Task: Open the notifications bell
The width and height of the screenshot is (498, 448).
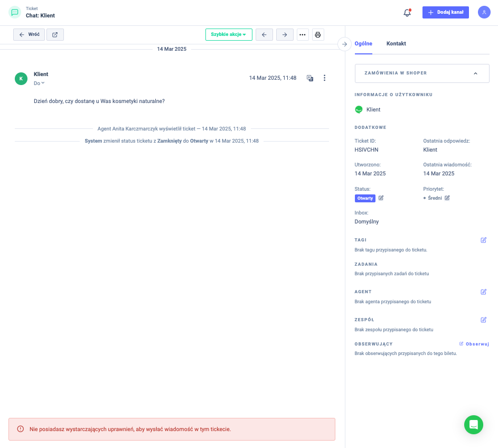Action: pyautogui.click(x=407, y=13)
